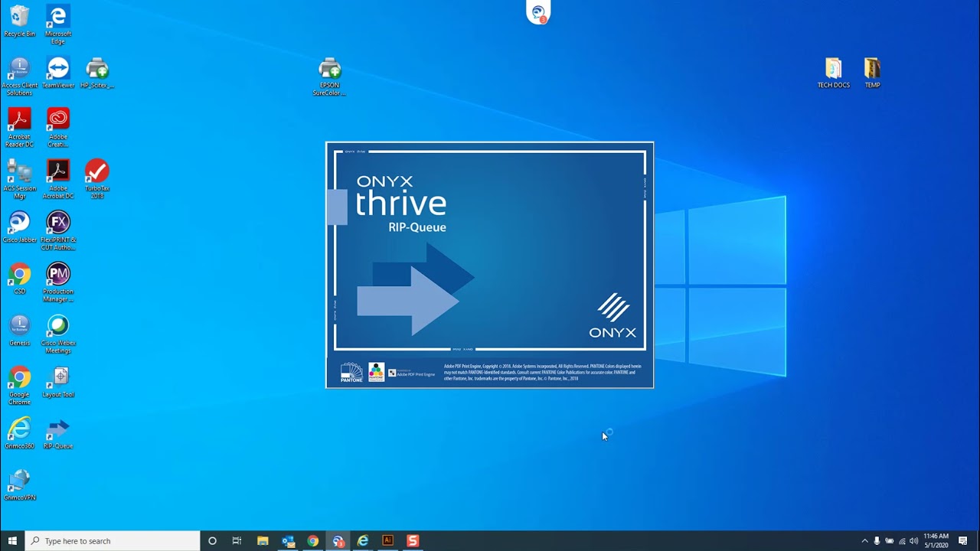This screenshot has height=551, width=980.
Task: Select the Cisco Webex Meetings shortcut
Action: [58, 334]
